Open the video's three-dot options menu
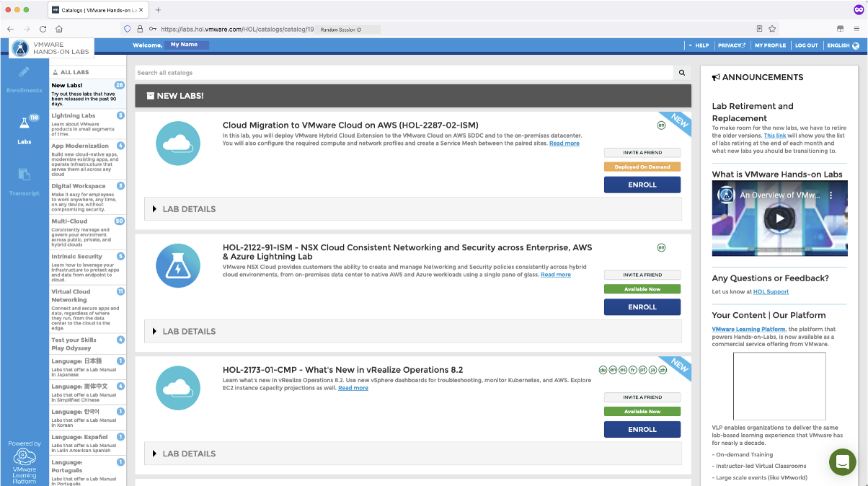This screenshot has height=486, width=868. 831,195
